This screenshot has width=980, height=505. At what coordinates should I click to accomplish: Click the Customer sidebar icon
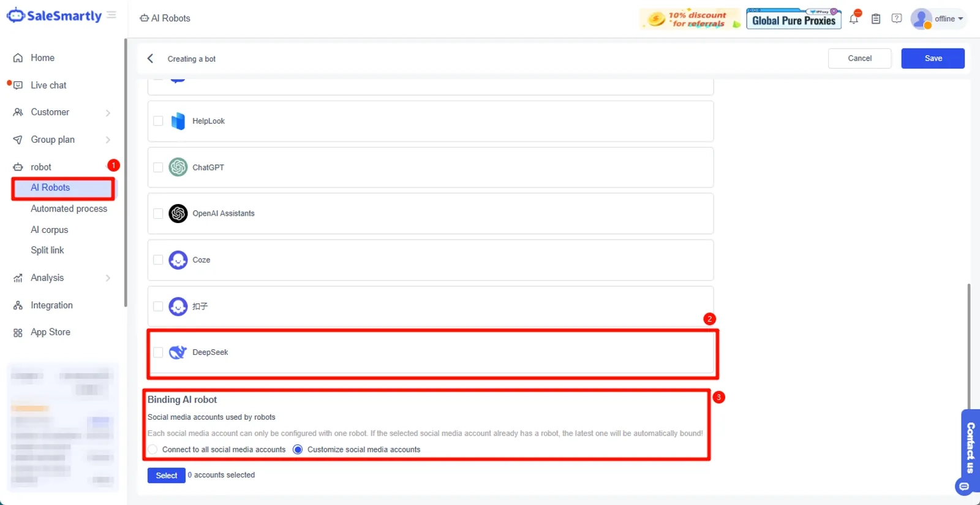(x=18, y=112)
